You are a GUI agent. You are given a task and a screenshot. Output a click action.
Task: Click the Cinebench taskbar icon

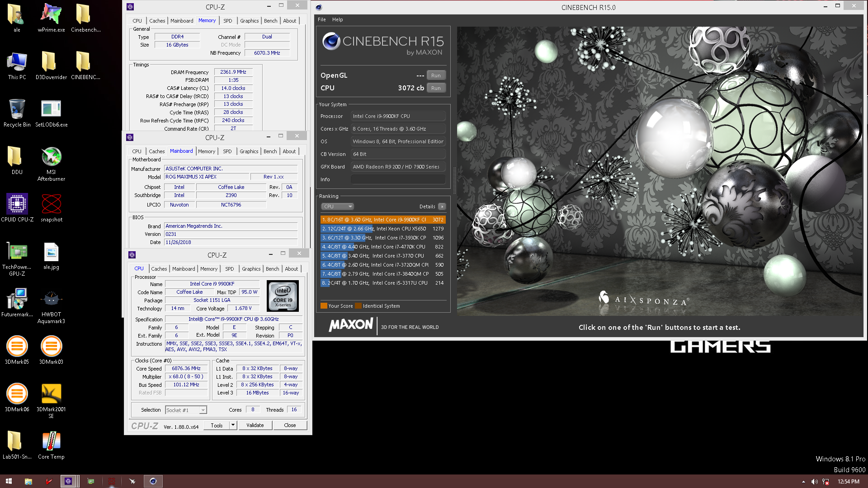click(x=153, y=481)
